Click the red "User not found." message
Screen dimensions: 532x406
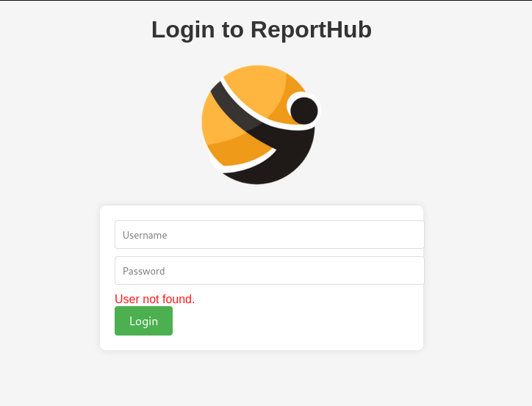coord(155,299)
